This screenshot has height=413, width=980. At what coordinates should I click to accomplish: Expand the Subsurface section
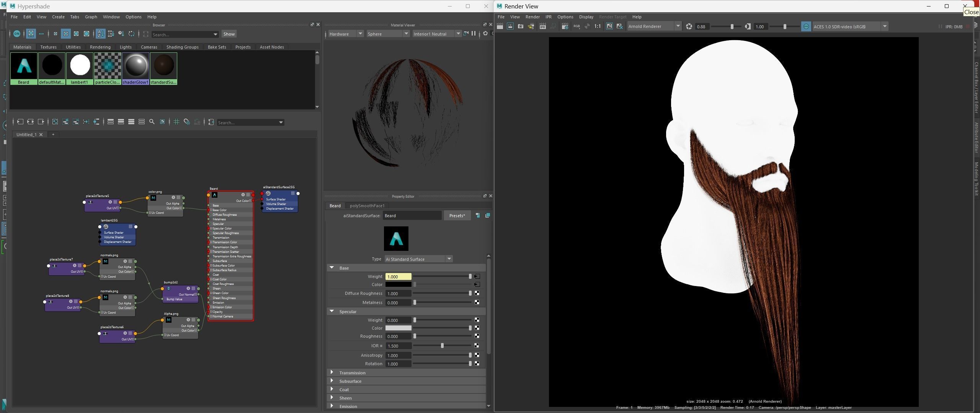(332, 381)
